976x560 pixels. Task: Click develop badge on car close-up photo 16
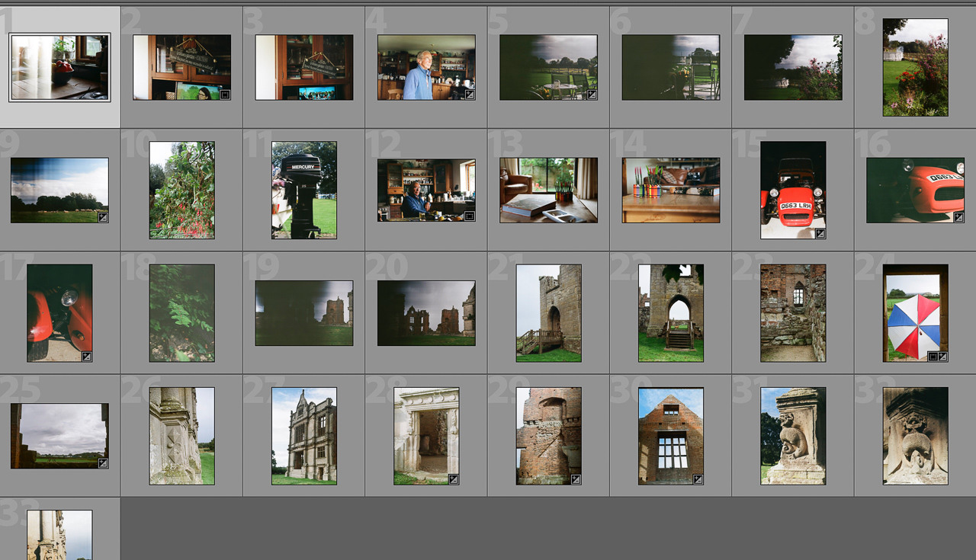point(958,217)
